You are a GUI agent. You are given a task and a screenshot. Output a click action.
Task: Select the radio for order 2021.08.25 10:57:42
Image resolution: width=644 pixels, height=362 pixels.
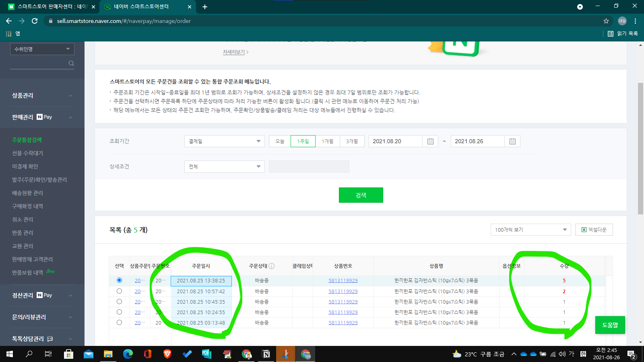click(x=119, y=291)
